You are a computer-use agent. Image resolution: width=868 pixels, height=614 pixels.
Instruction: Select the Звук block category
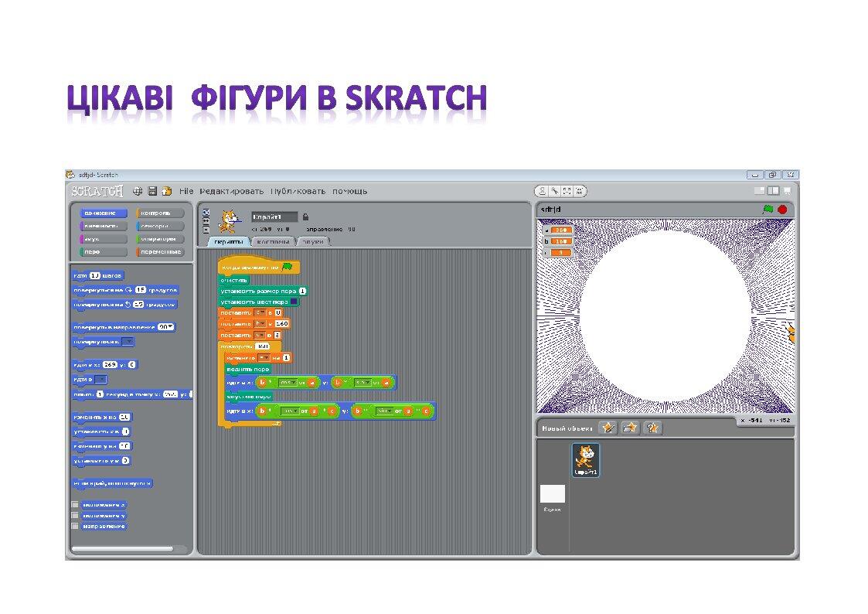(103, 239)
